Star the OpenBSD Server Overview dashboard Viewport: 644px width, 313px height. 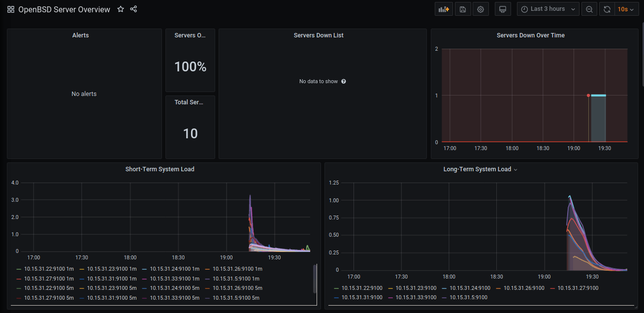pos(121,9)
